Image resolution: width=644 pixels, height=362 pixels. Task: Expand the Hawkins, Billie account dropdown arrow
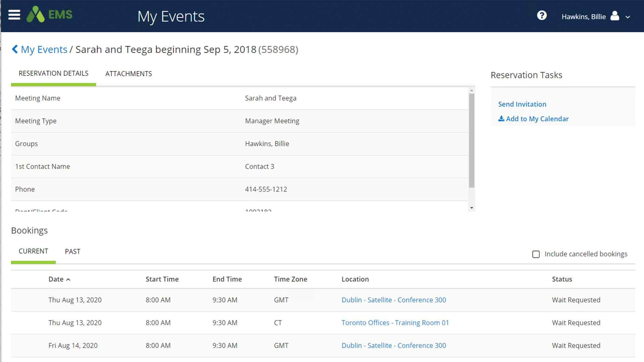(x=628, y=17)
